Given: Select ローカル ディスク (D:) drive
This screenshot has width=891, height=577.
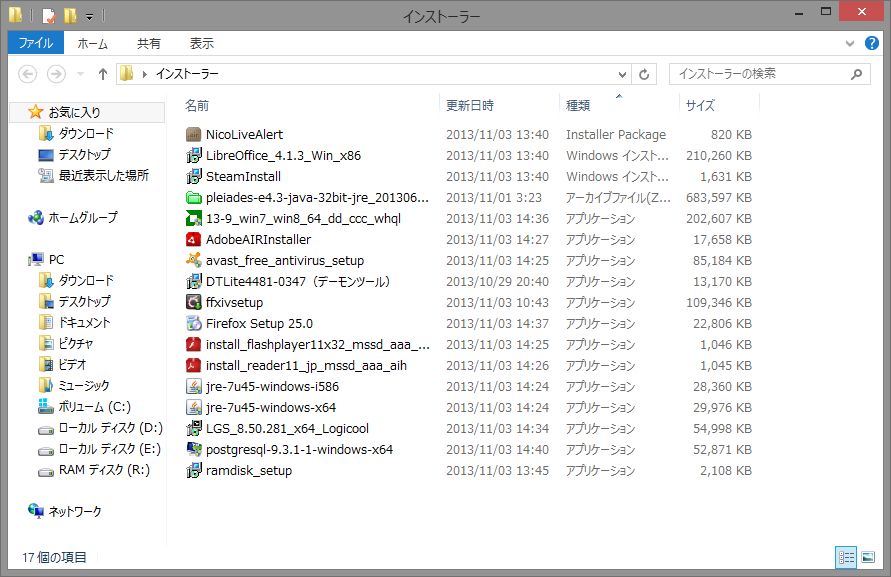Looking at the screenshot, I should [x=111, y=428].
